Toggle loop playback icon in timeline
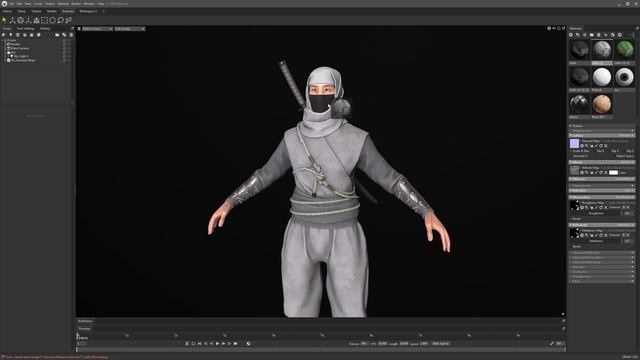 193,344
